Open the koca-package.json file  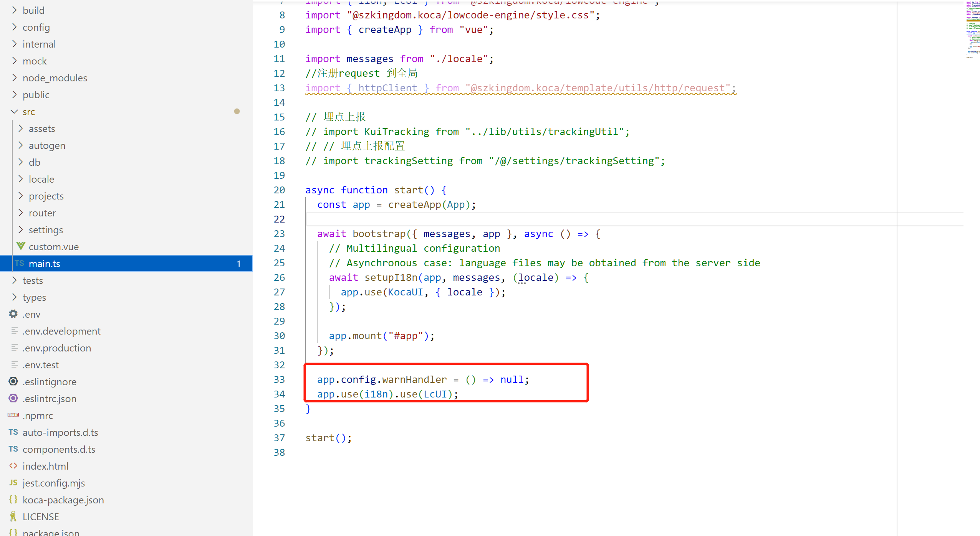[63, 500]
